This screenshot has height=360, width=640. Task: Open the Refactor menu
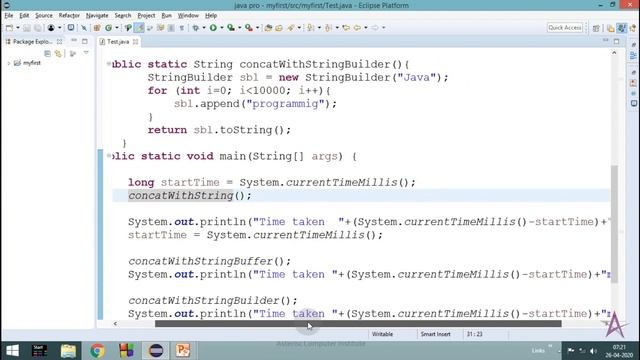pyautogui.click(x=69, y=16)
